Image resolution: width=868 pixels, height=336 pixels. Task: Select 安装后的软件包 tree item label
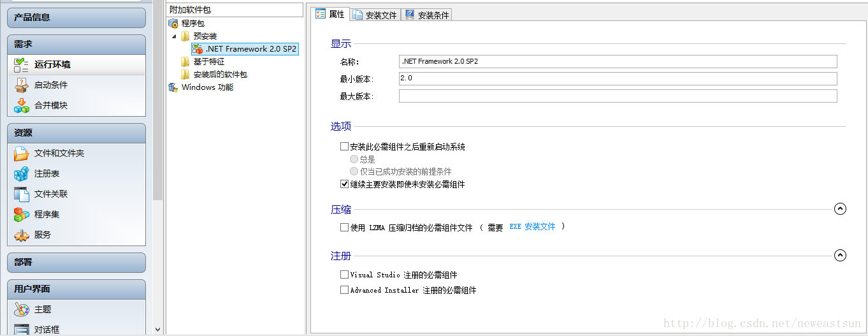pyautogui.click(x=220, y=75)
